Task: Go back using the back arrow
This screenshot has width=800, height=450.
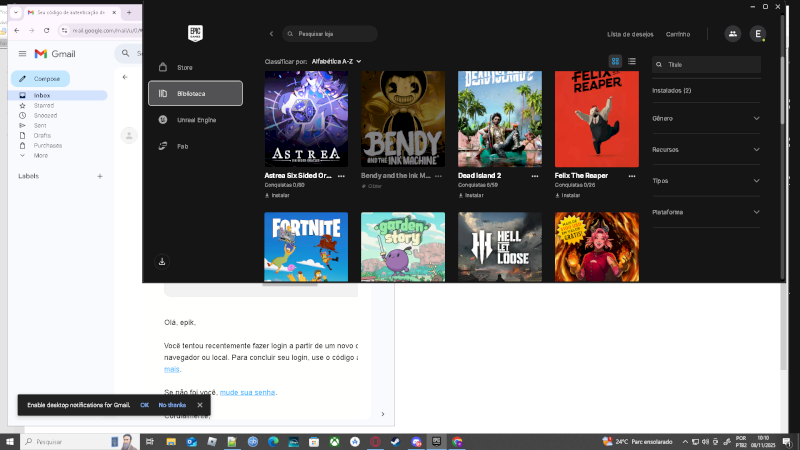Action: [x=271, y=34]
